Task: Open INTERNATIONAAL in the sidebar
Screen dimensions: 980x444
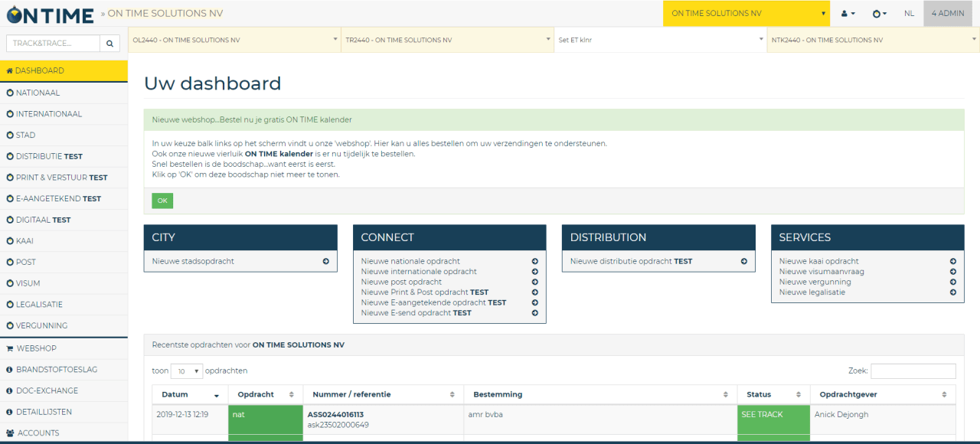Action: coord(64,114)
